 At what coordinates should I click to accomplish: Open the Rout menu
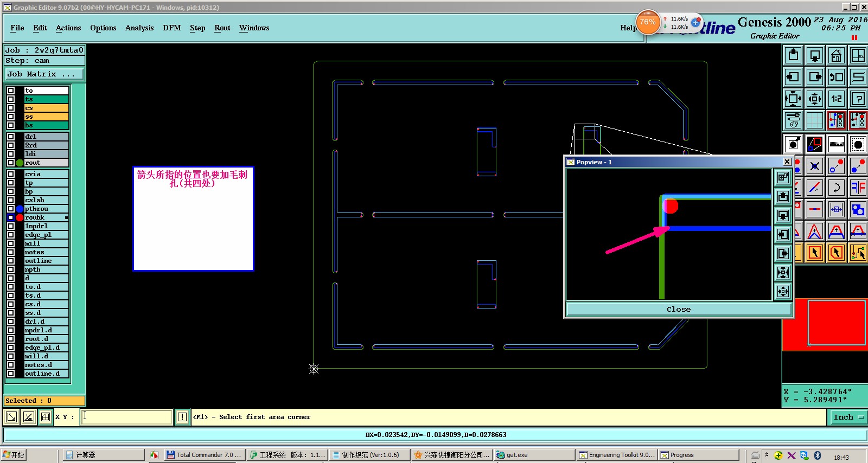[222, 28]
